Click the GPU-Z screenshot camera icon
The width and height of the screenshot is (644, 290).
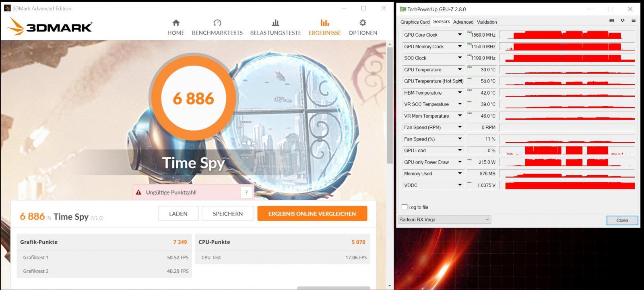coord(612,21)
